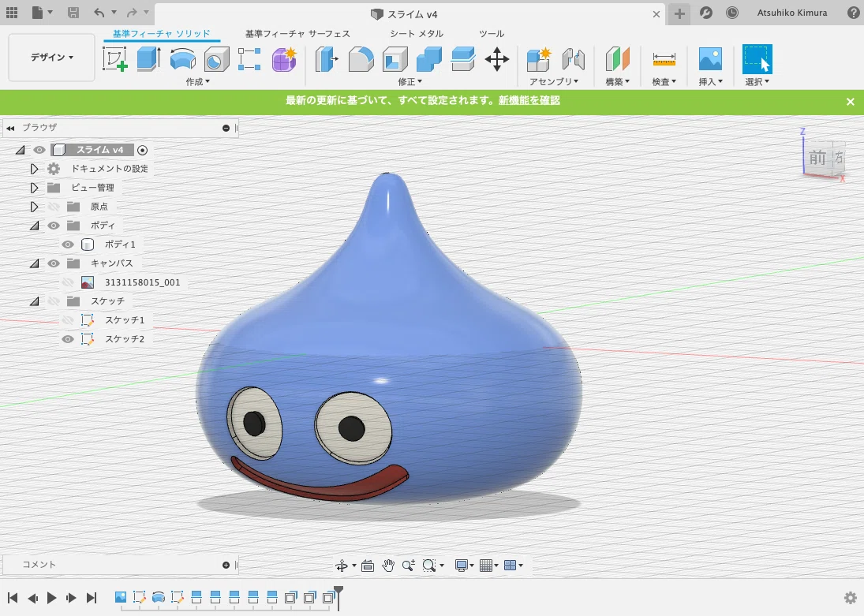Expand the ビュー管理 node
Image resolution: width=864 pixels, height=616 pixels.
coord(34,188)
